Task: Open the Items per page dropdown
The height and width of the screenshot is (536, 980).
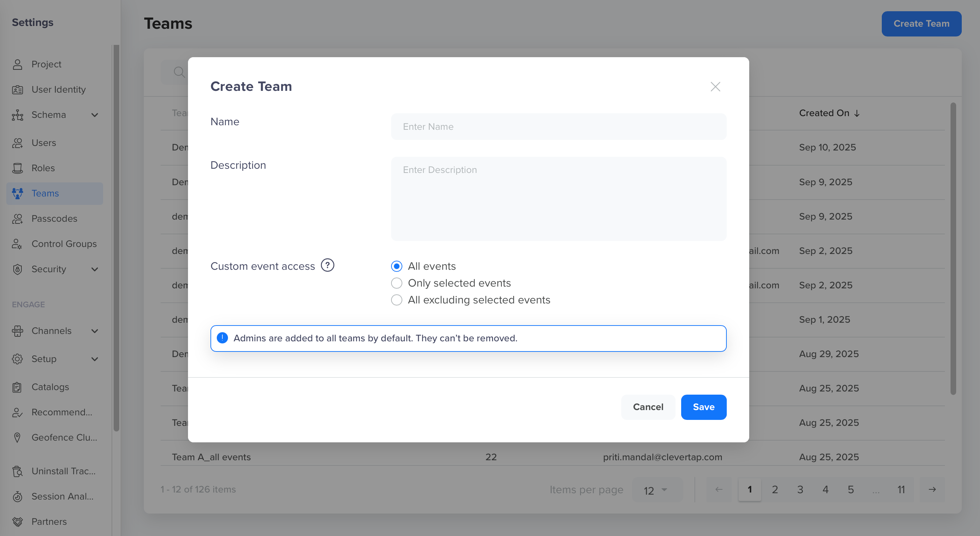Action: click(x=657, y=490)
